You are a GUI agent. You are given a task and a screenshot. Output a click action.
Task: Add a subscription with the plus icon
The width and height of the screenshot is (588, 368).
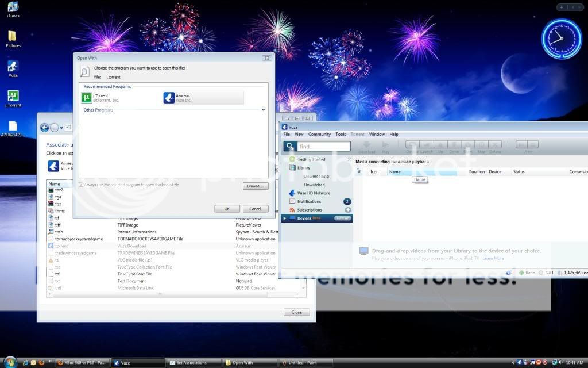[x=347, y=210]
